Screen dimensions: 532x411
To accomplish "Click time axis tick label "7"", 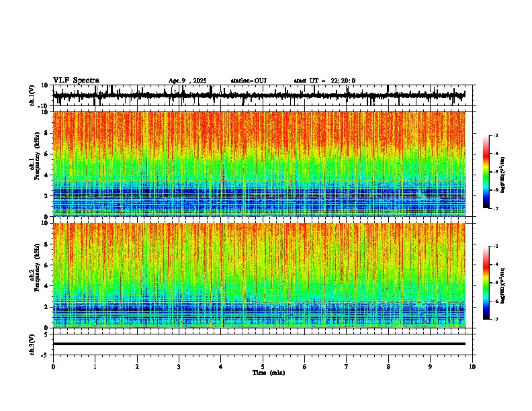I will point(347,367).
